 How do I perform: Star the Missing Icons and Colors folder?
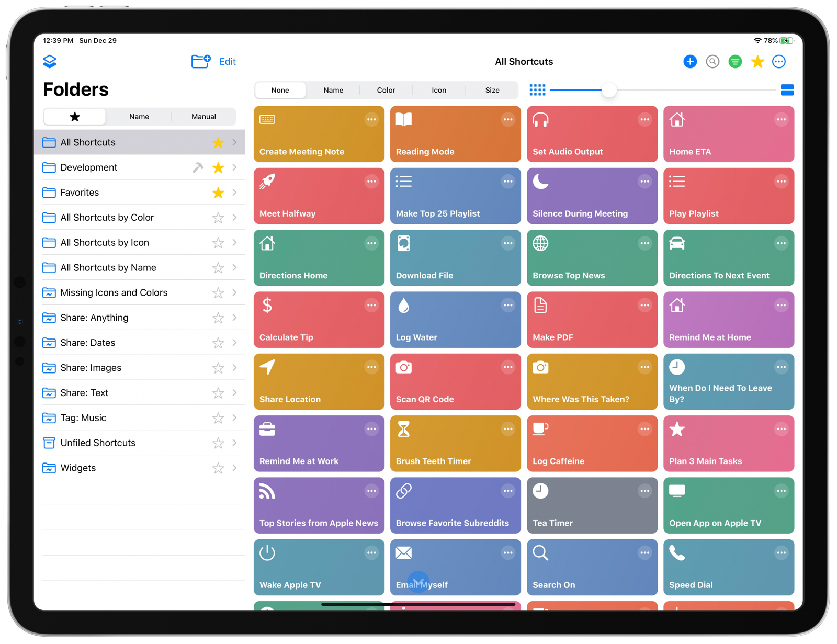pyautogui.click(x=218, y=292)
